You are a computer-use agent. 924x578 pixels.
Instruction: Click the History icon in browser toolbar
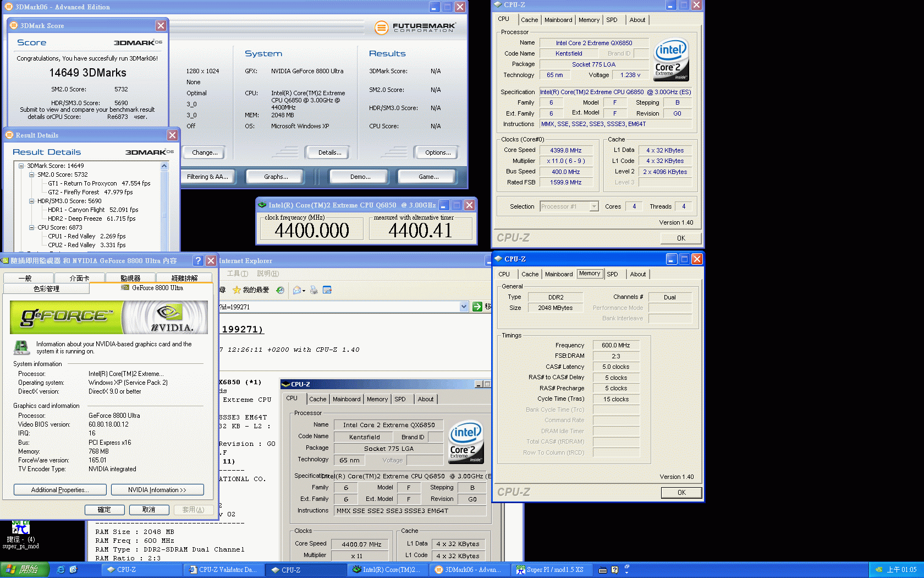point(280,290)
